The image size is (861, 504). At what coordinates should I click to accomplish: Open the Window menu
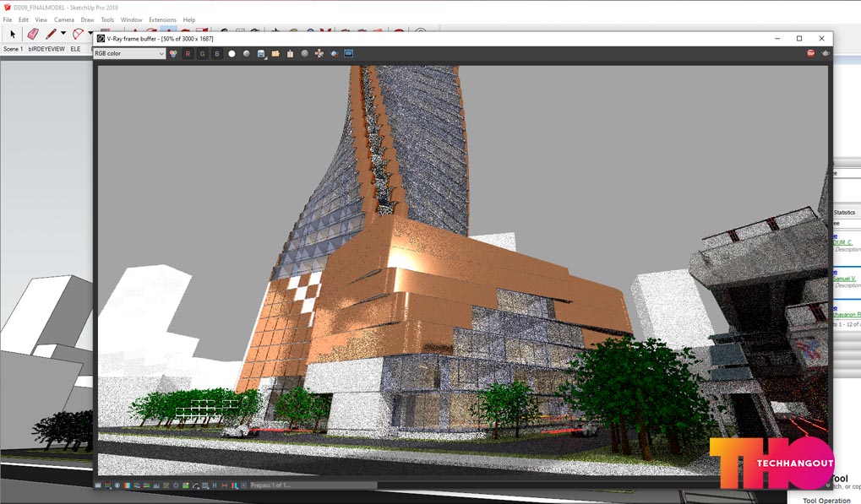[x=131, y=19]
